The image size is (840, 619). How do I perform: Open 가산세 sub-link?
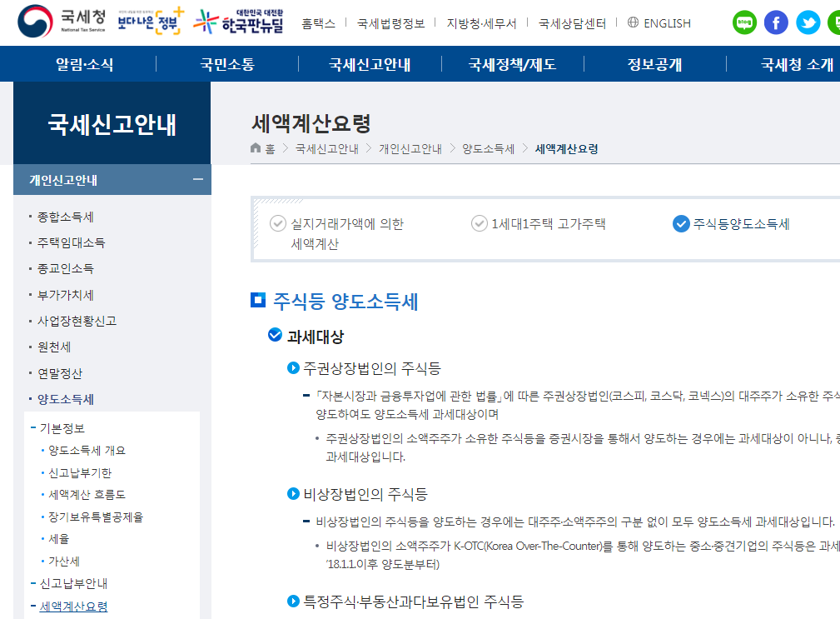pos(64,562)
